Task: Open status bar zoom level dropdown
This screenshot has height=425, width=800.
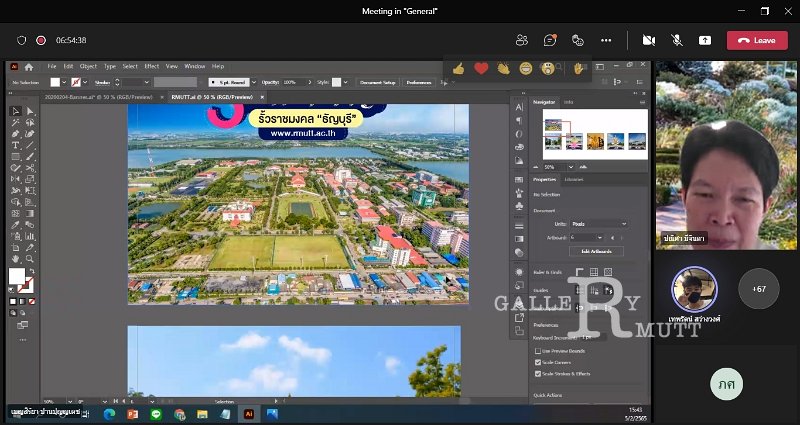Action: pyautogui.click(x=70, y=402)
